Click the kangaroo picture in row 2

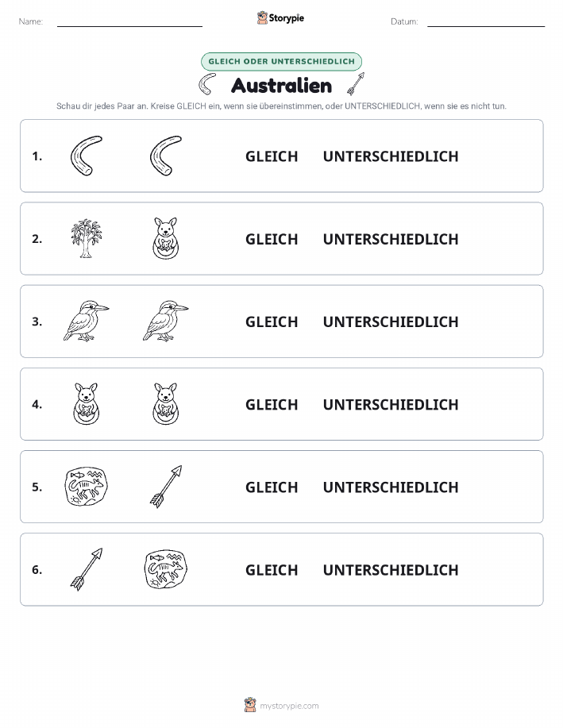(166, 238)
